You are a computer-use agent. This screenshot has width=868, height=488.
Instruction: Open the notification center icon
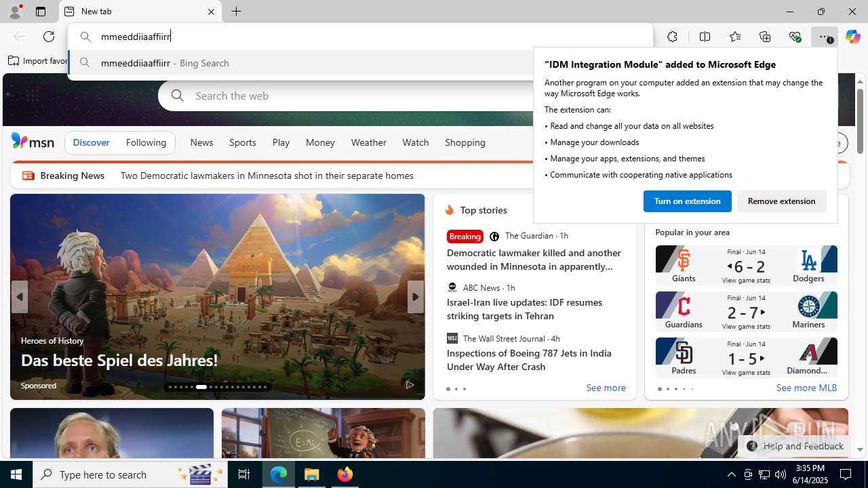pos(846,474)
